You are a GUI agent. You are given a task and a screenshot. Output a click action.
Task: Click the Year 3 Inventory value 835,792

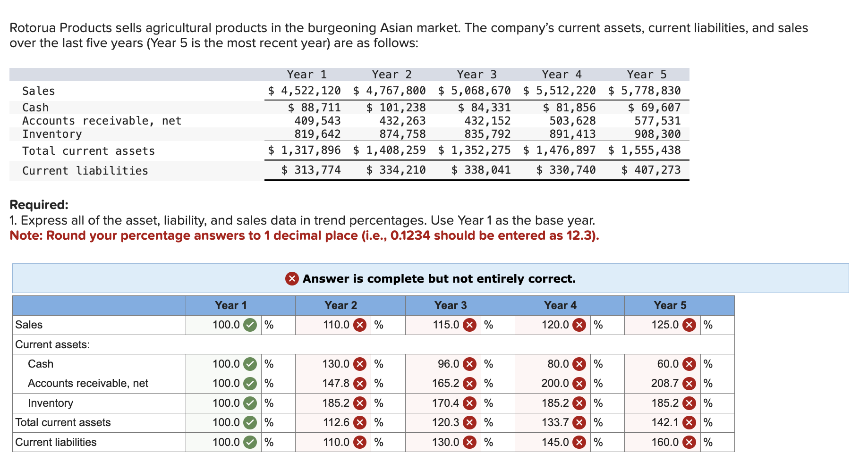point(487,134)
